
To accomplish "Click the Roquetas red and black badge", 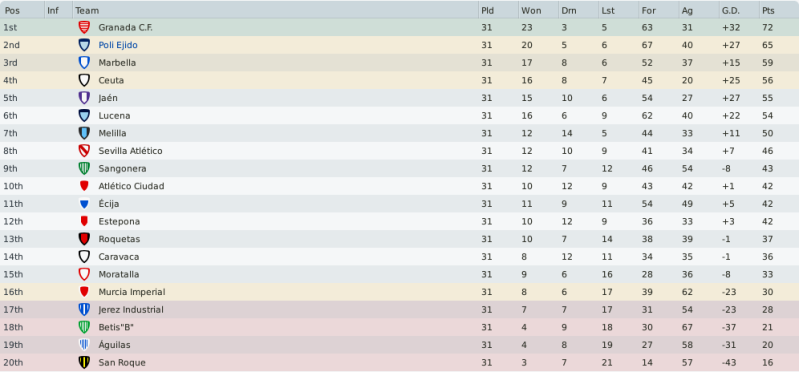I will [84, 239].
